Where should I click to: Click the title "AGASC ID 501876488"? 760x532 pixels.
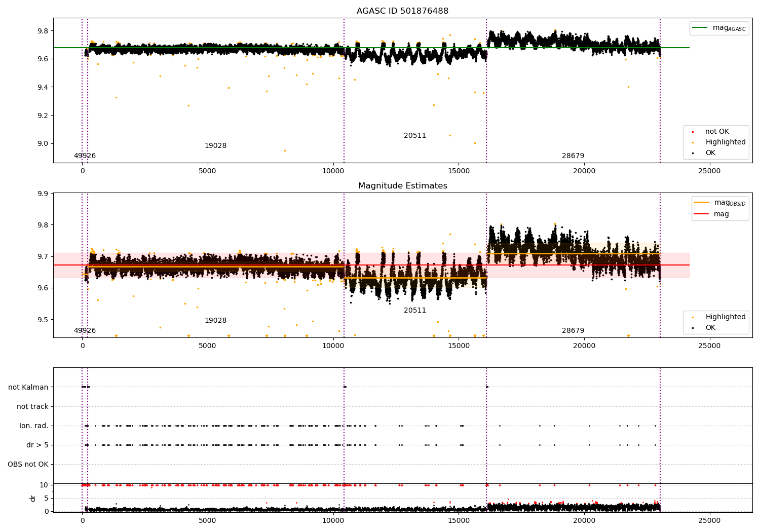pos(402,11)
